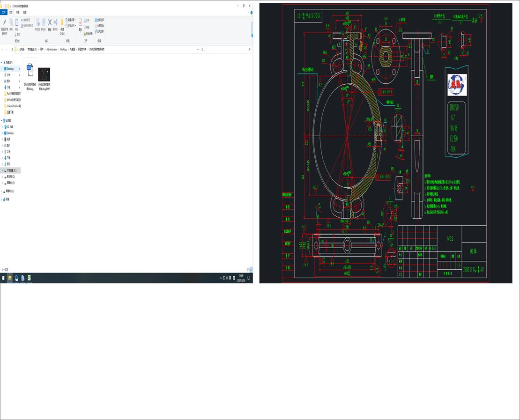Open the address bar history dropdown
This screenshot has height=420, width=520.
[x=198, y=49]
